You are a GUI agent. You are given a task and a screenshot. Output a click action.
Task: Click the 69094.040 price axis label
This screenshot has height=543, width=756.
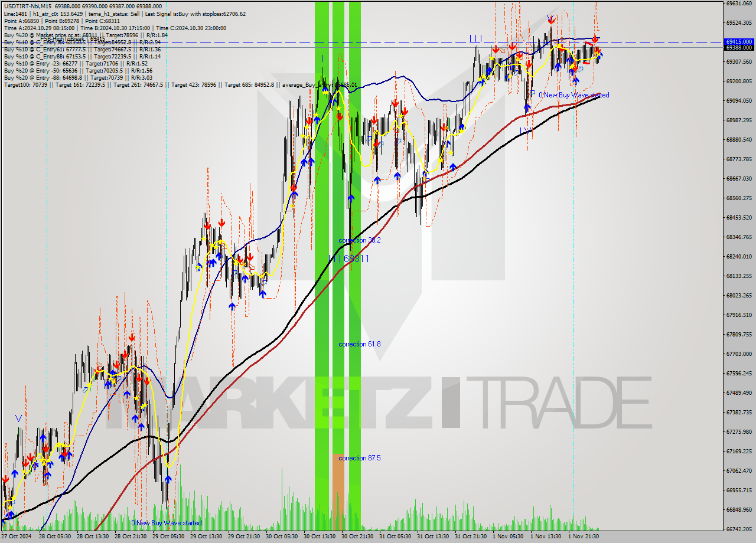pos(739,100)
